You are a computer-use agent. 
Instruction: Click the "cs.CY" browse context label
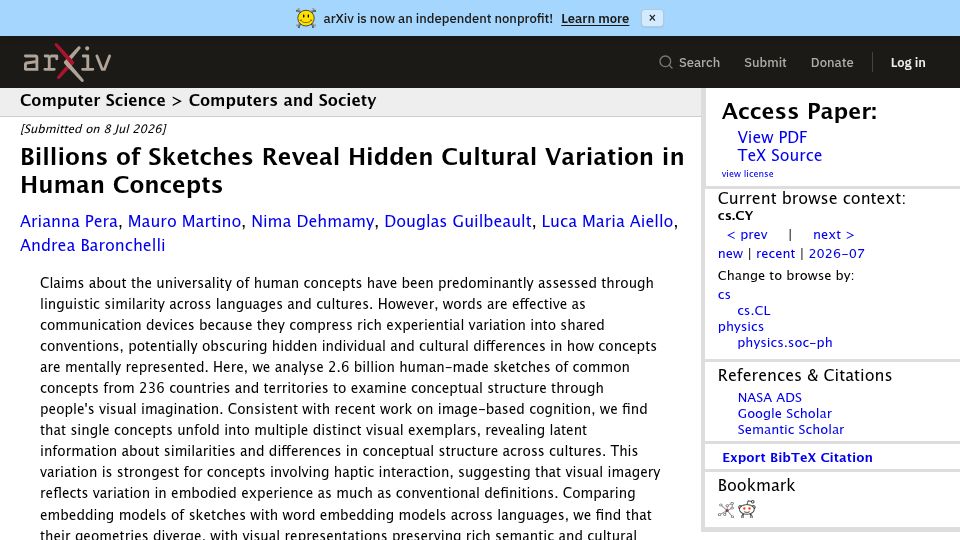click(735, 216)
